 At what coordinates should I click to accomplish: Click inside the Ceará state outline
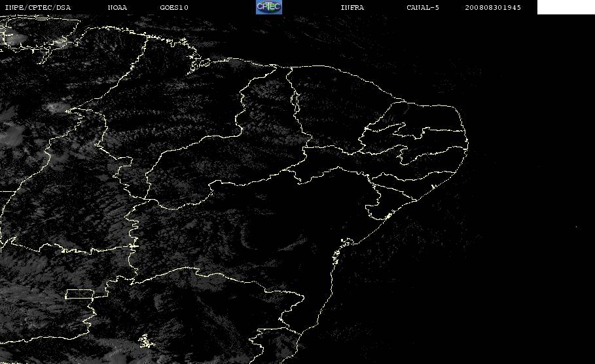[334, 110]
